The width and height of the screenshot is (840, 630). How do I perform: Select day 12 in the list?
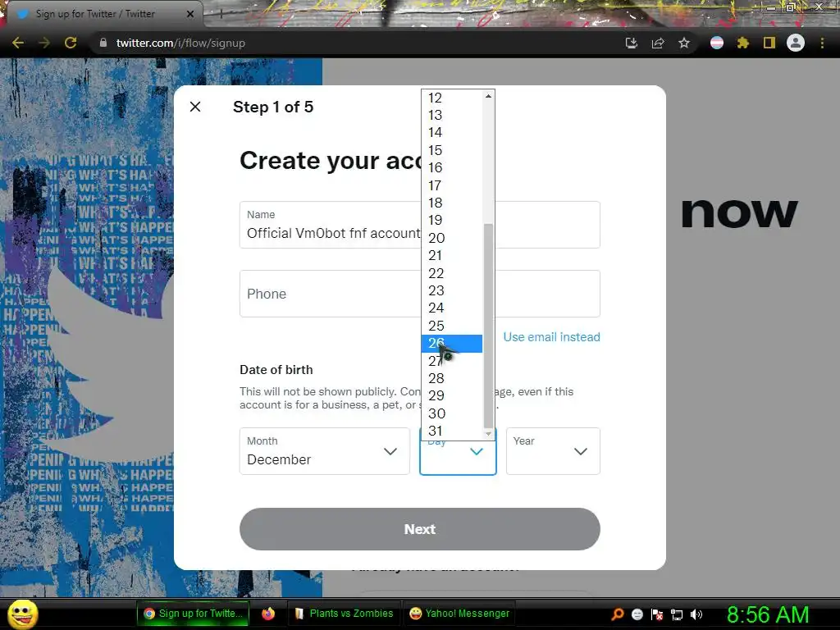pos(452,98)
